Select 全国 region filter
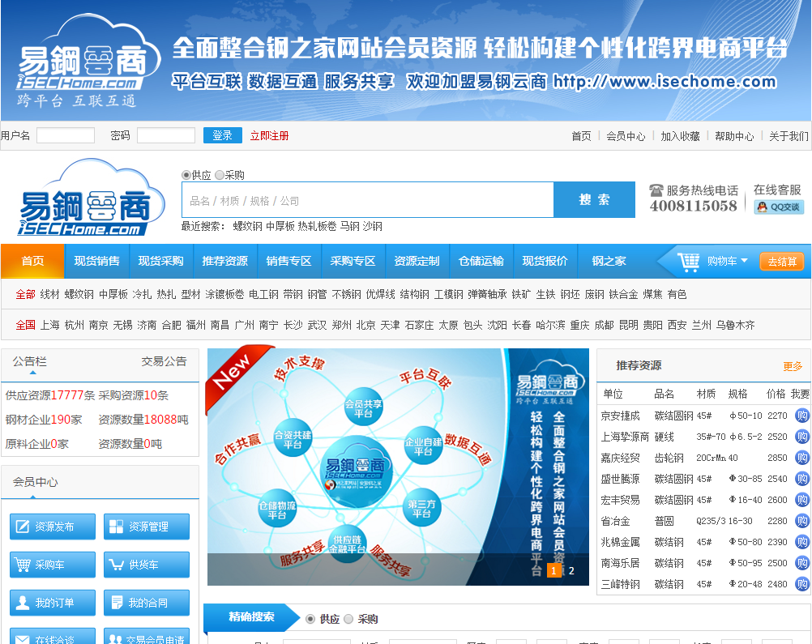 click(25, 325)
